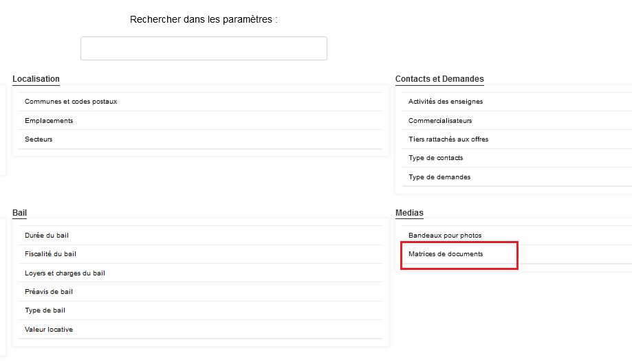Open Tiers rattachés aux offres
632x364 pixels.
coord(448,139)
